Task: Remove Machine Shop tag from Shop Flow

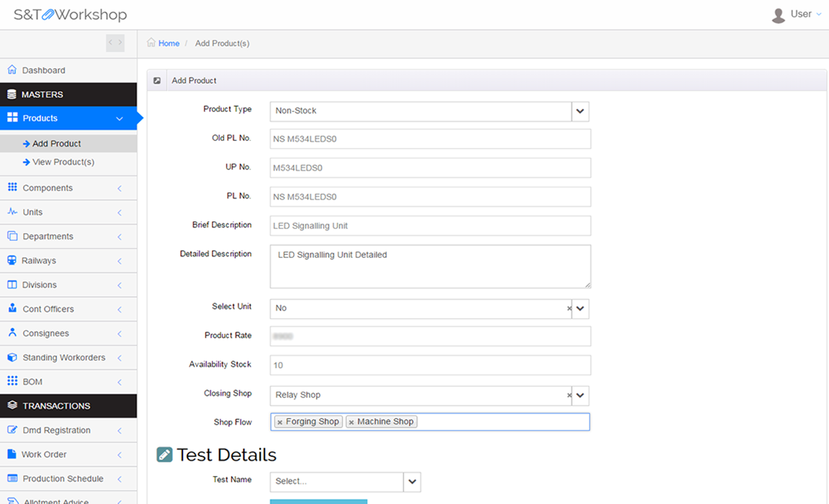Action: 351,422
